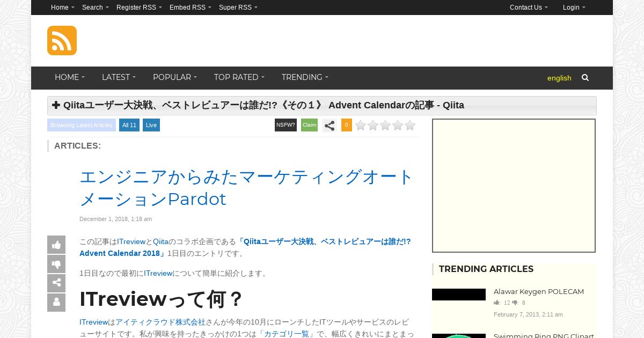This screenshot has width=644, height=338.
Task: Click ARTICLES: section heading
Action: [77, 146]
